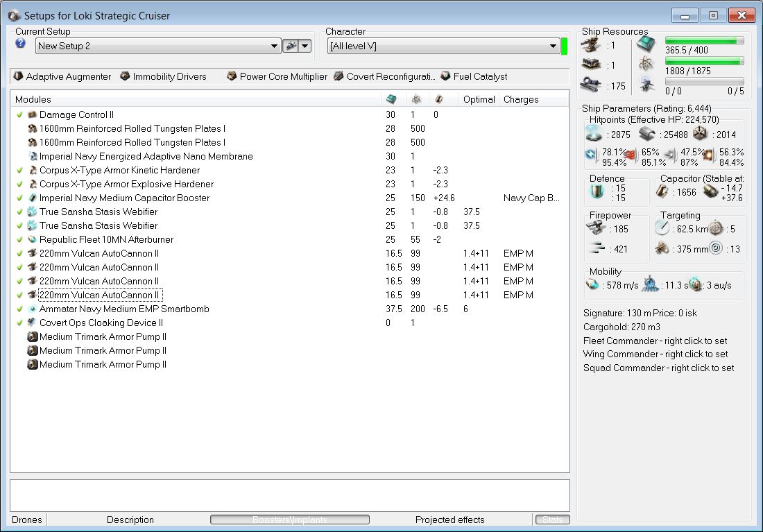Click the powergrid usage bar 1808 / 1875
763x532 pixels.
tap(704, 61)
